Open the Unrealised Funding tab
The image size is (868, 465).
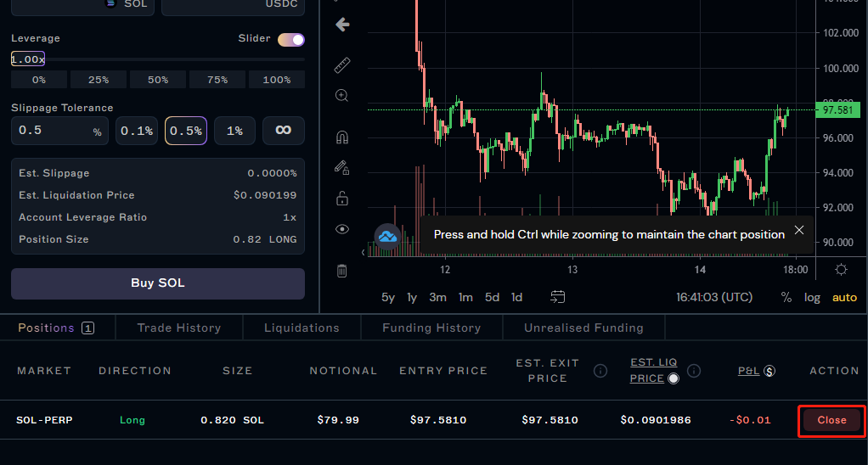pyautogui.click(x=584, y=328)
